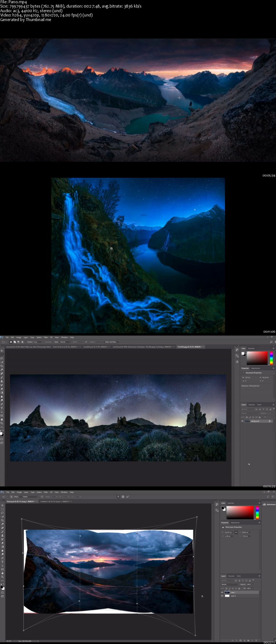Open the Adjustments tab beside Pixel Layer Properties
Screen dimensions: 276x644
[235, 523]
